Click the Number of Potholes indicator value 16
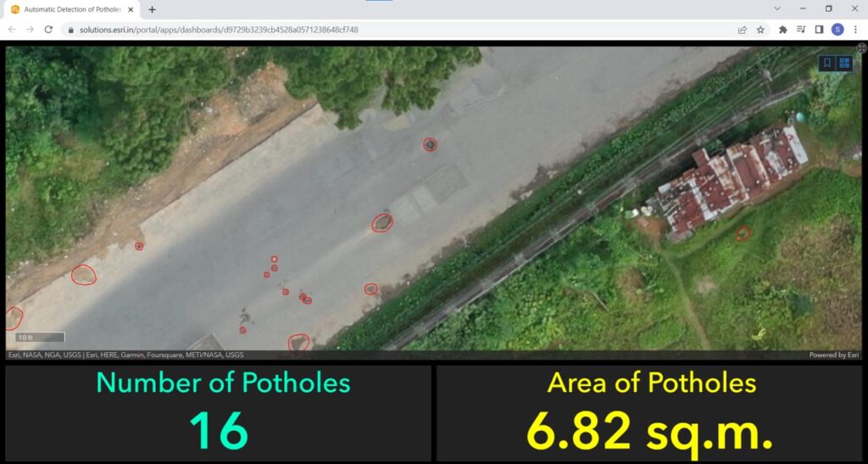Screen dimensions: 868x464 pos(219,430)
